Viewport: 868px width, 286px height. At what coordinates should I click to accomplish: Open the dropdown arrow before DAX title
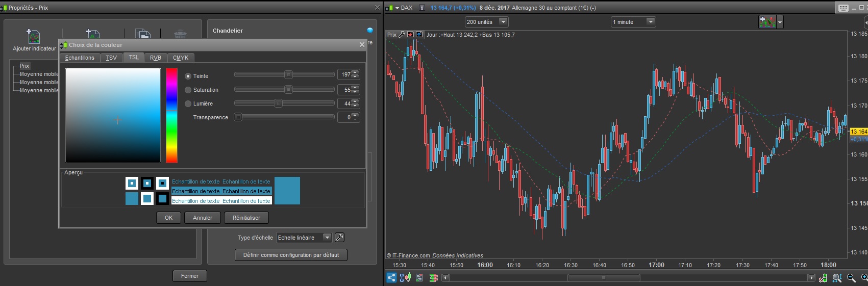[397, 8]
